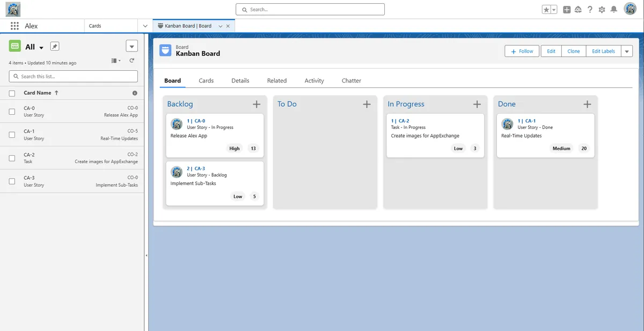Switch to the Board tab
This screenshot has width=644, height=331.
tap(172, 80)
